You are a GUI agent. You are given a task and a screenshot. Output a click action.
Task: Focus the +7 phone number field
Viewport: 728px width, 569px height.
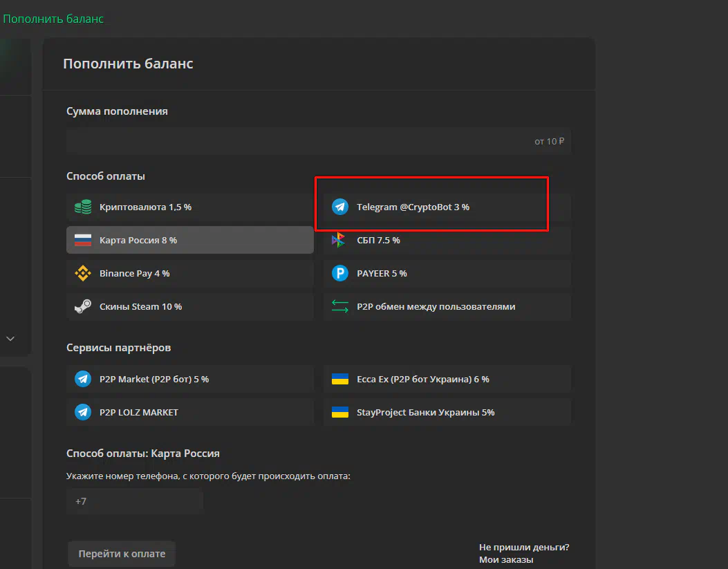tap(135, 501)
